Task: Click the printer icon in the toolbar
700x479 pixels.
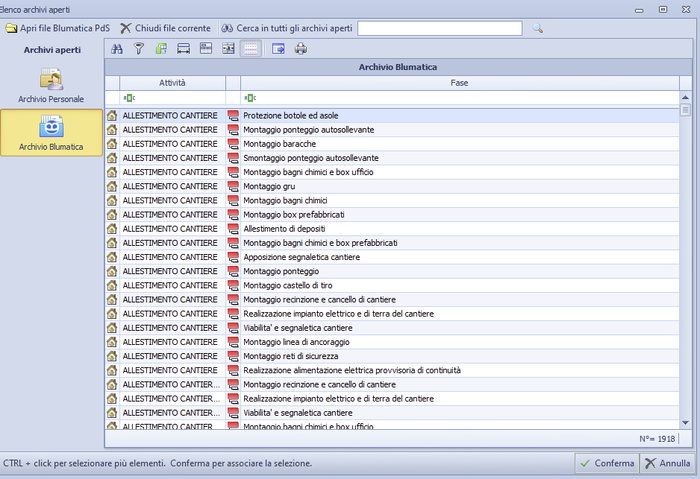Action: pos(301,48)
